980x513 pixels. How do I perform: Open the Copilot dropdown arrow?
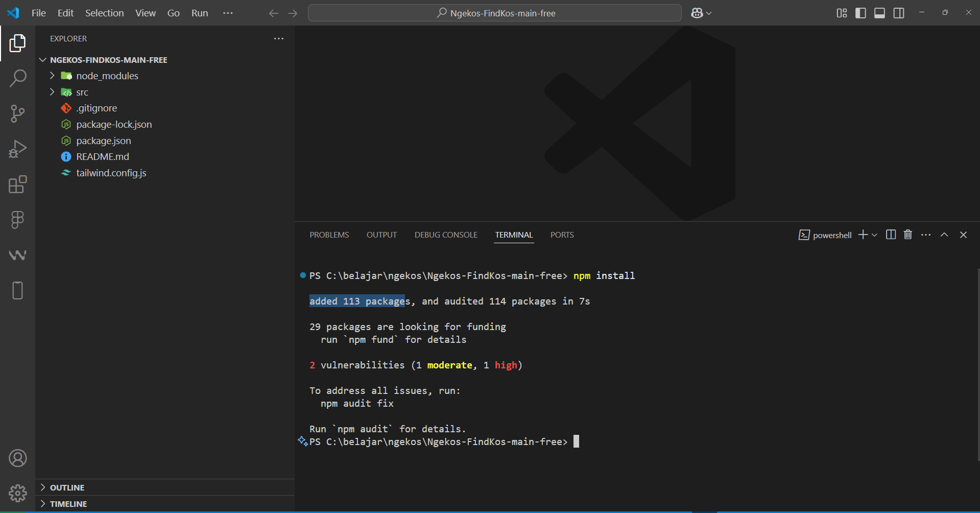coord(709,13)
